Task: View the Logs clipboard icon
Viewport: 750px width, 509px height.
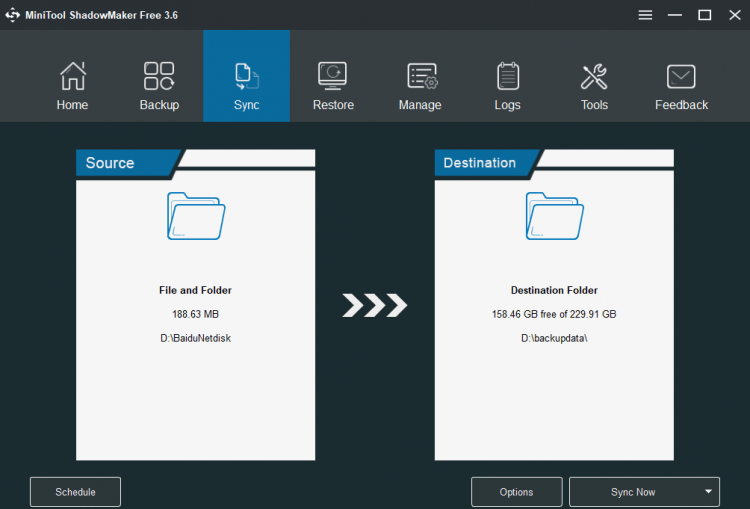Action: [507, 76]
